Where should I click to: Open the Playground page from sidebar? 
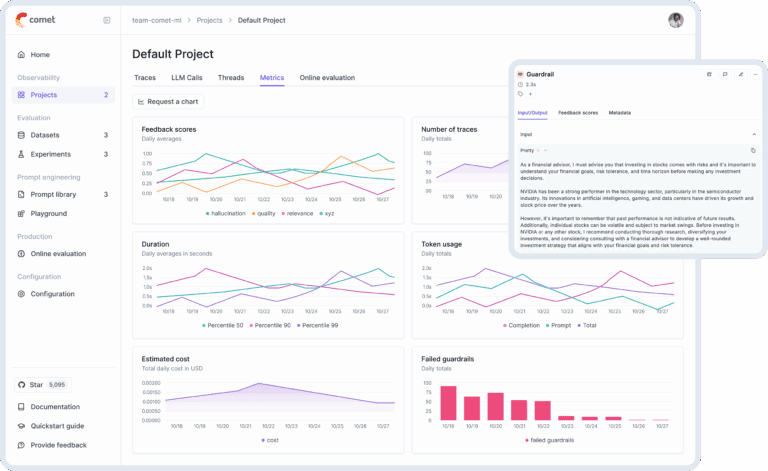[x=48, y=214]
